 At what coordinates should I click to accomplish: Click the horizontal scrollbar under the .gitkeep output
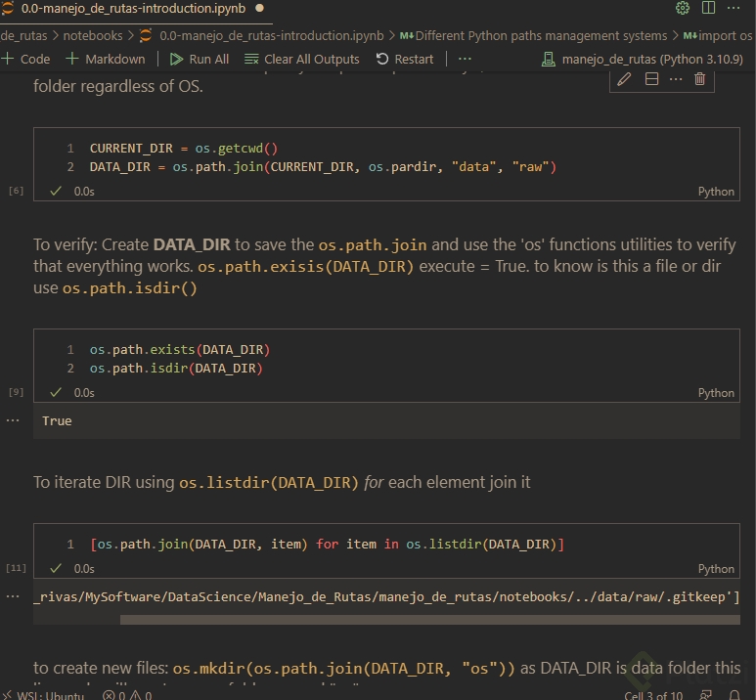click(429, 620)
